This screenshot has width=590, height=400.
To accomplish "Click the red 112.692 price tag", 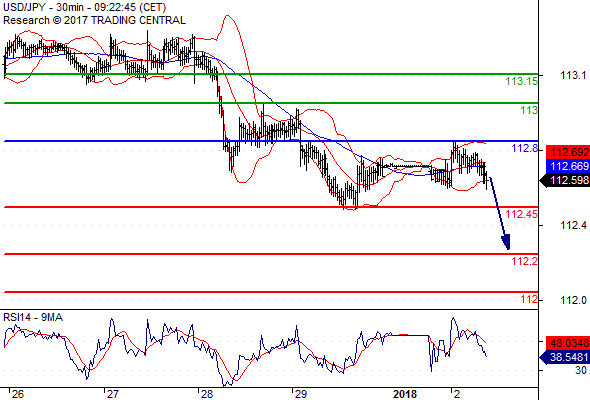I will click(567, 152).
